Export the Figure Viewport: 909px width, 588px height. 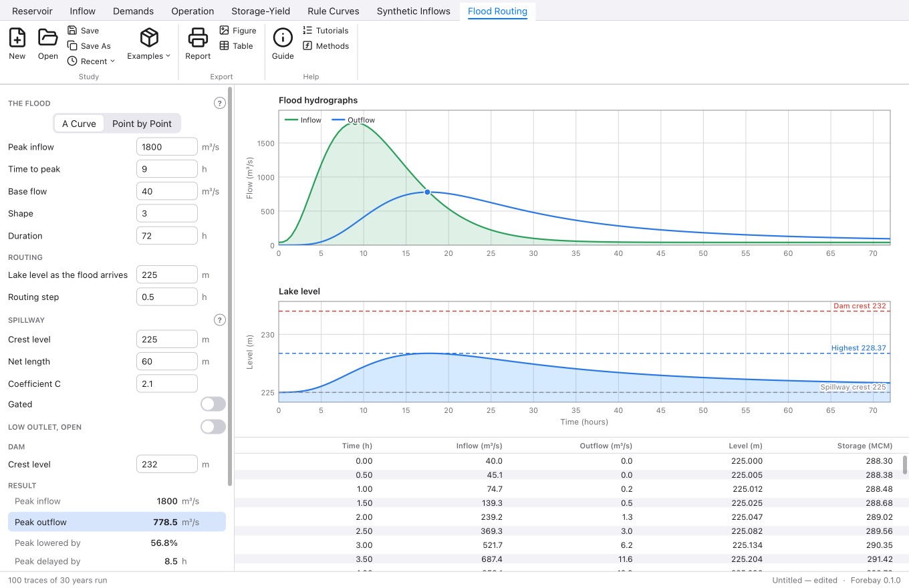[238, 31]
